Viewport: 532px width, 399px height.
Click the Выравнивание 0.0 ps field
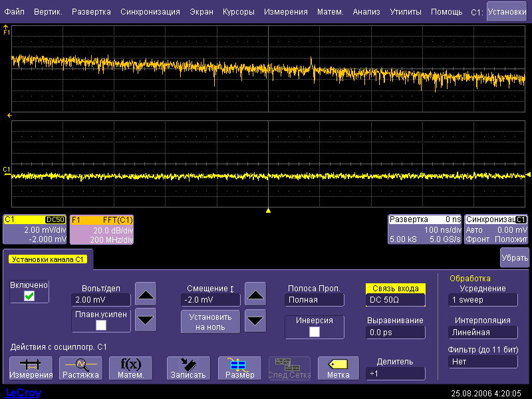click(x=395, y=332)
